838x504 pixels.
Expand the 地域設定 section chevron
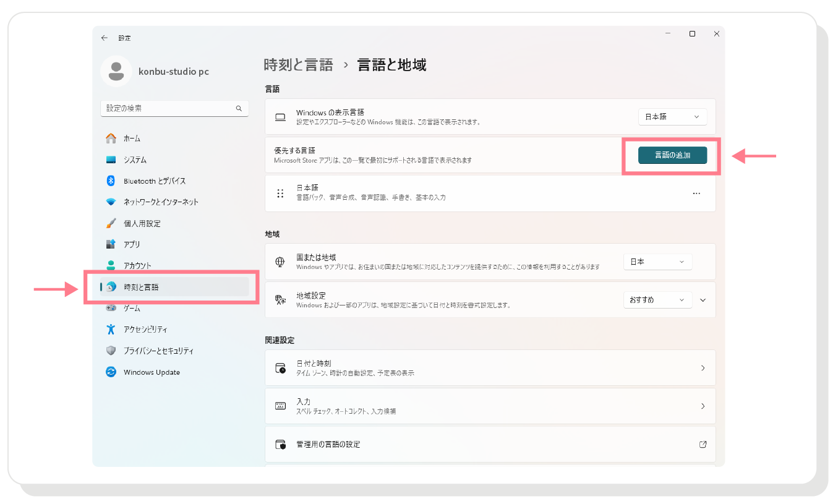pos(703,300)
